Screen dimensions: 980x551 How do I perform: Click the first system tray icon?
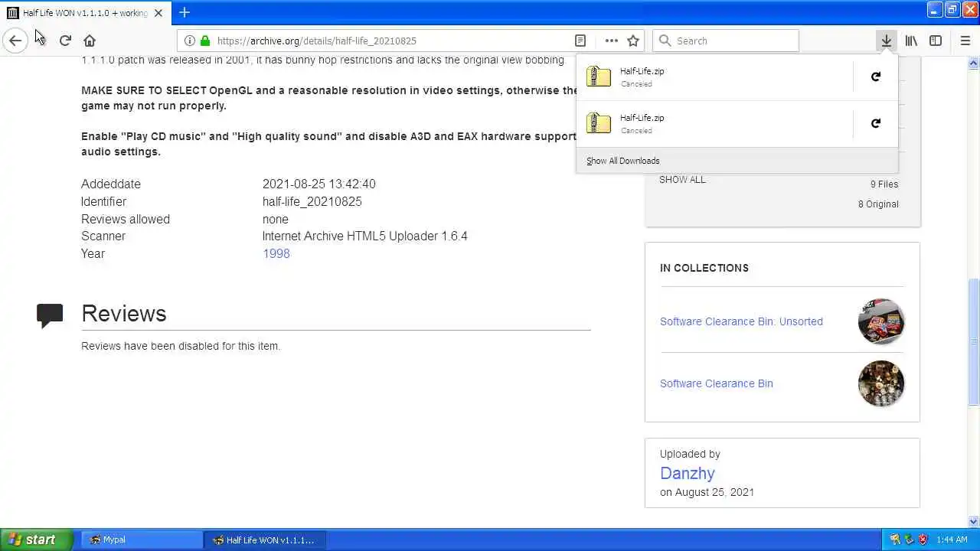point(895,540)
